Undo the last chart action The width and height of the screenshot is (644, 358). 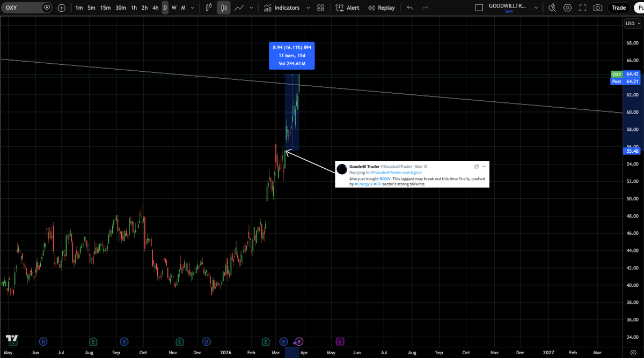[x=410, y=8]
